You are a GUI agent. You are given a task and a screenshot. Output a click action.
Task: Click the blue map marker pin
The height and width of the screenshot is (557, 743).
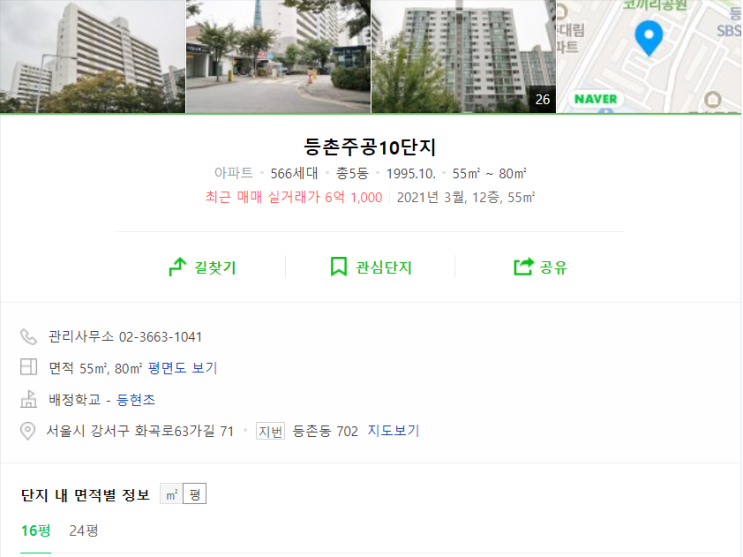click(649, 38)
